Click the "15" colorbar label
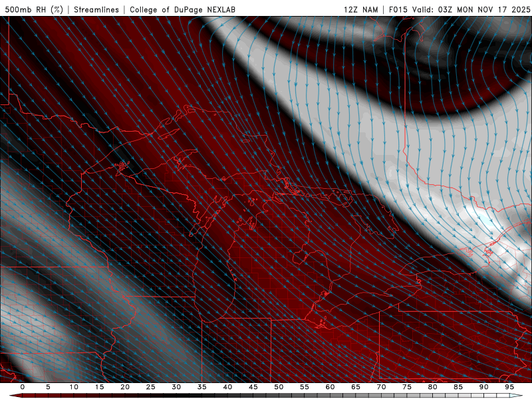The height and width of the screenshot is (399, 532). tap(99, 387)
